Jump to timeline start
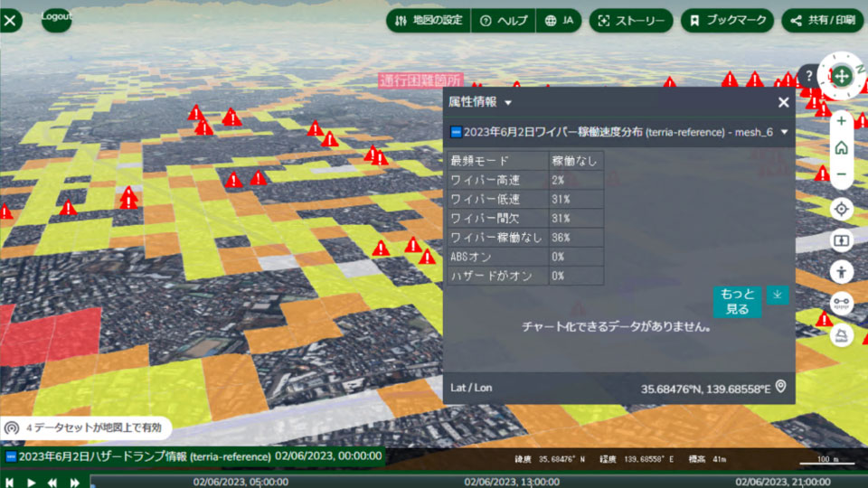Viewport: 868px width, 488px height. [x=9, y=483]
